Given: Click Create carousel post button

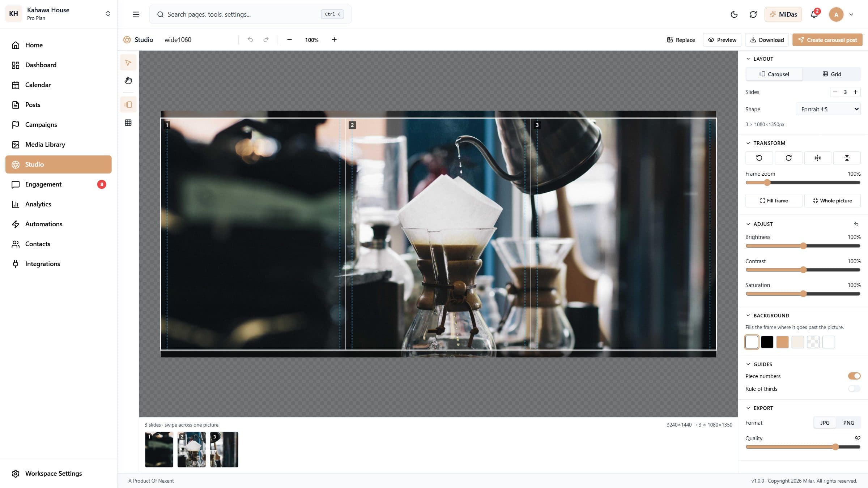Looking at the screenshot, I should [x=827, y=40].
